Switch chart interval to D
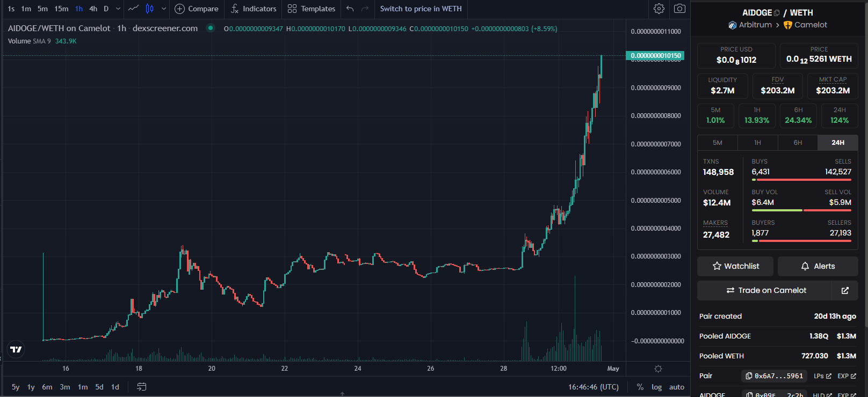Screen dimensions: 868x397 click(106, 9)
